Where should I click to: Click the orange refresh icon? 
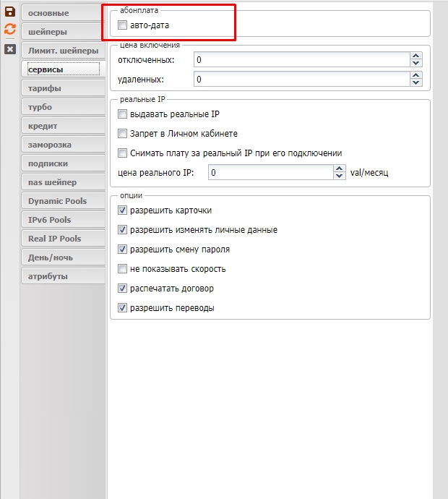coord(10,30)
